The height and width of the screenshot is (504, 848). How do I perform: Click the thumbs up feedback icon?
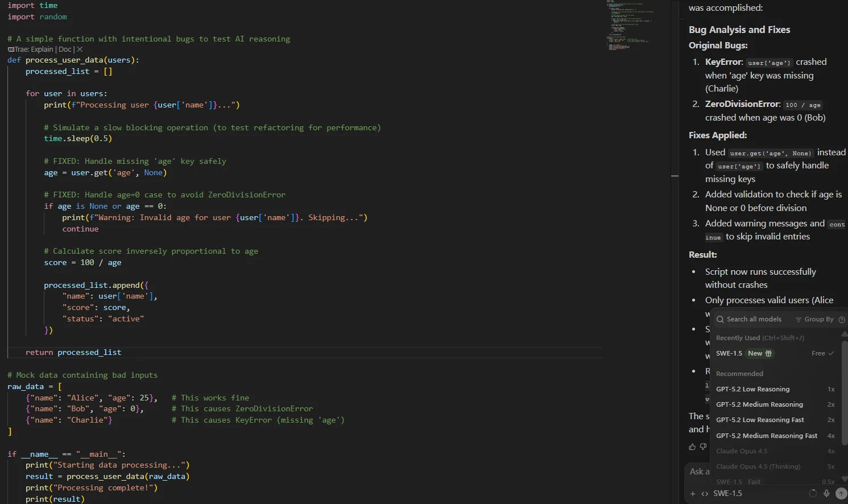click(x=692, y=447)
